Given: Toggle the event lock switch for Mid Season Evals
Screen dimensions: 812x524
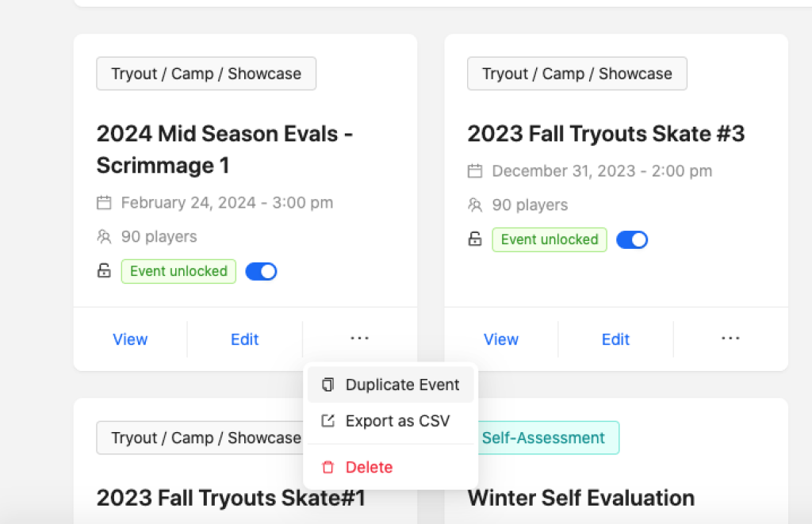Looking at the screenshot, I should click(x=261, y=272).
